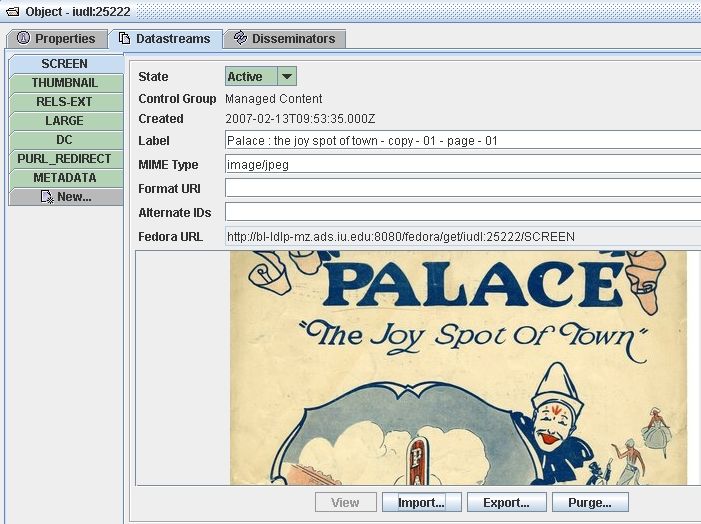Click the Managed Content value
Screen dimensions: 701x524
click(274, 99)
